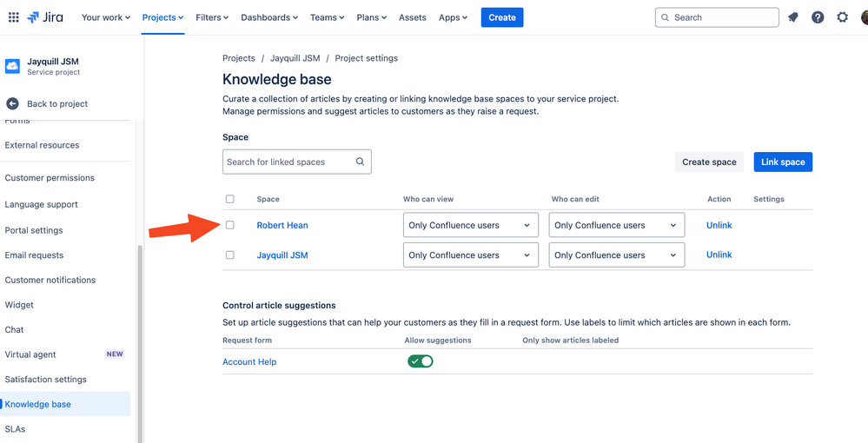The width and height of the screenshot is (868, 443).
Task: Open the app switcher grid icon
Action: coord(14,17)
